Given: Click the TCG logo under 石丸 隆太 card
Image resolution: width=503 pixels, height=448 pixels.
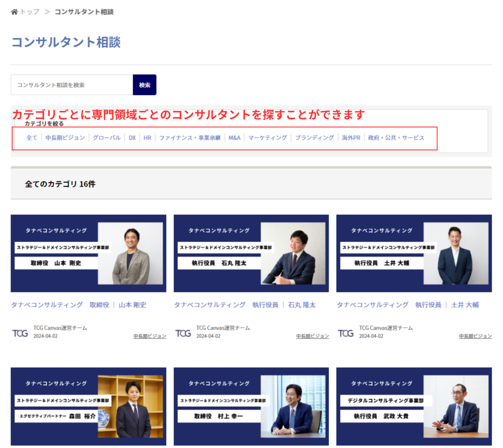Looking at the screenshot, I should (x=183, y=333).
